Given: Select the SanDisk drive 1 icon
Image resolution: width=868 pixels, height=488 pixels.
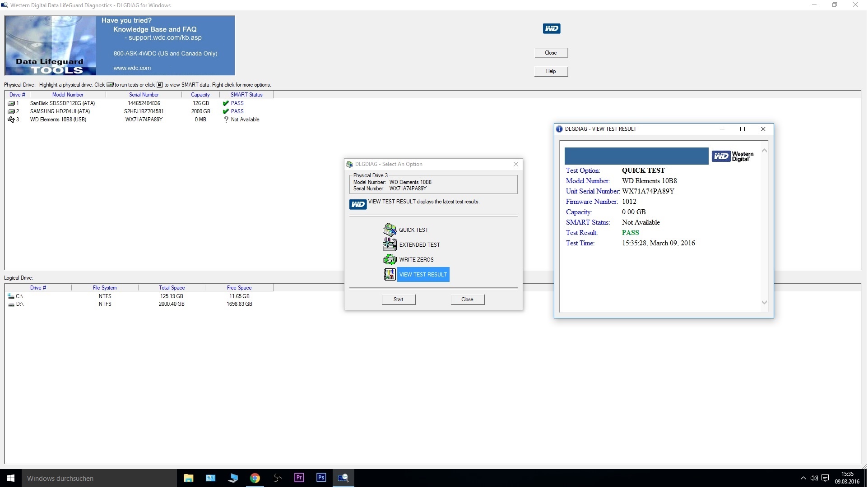Looking at the screenshot, I should tap(11, 104).
